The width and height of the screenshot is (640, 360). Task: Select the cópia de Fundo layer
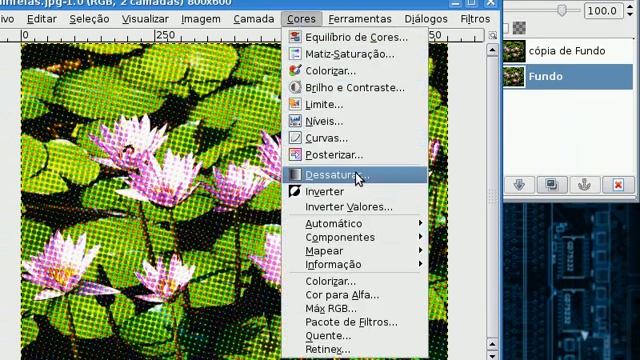point(568,51)
